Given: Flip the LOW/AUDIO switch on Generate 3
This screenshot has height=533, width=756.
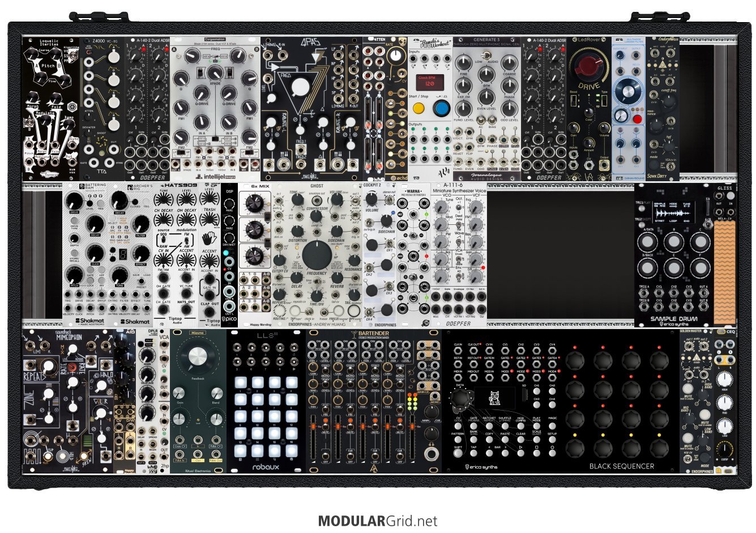Looking at the screenshot, I should 486,55.
